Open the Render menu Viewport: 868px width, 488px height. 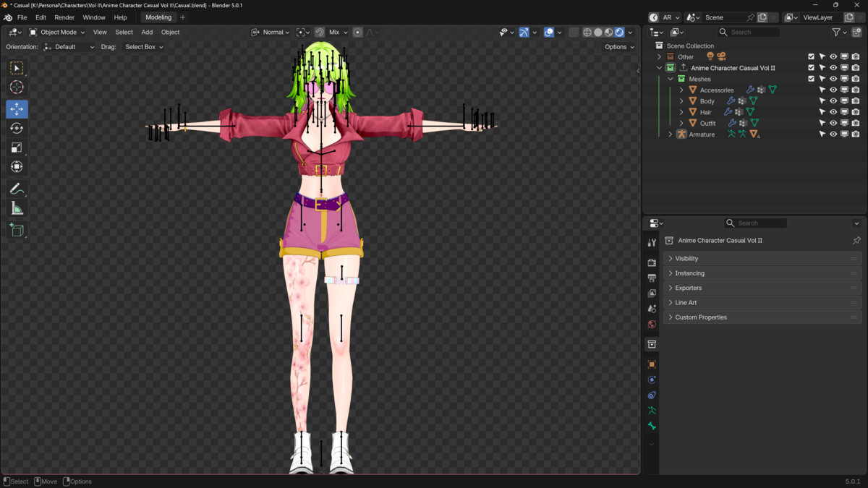pos(64,17)
